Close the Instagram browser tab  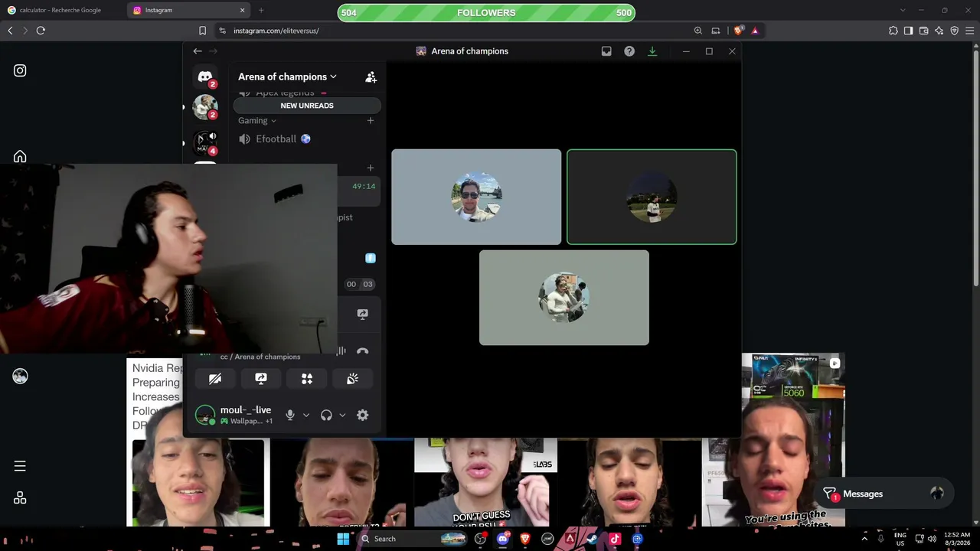point(243,10)
